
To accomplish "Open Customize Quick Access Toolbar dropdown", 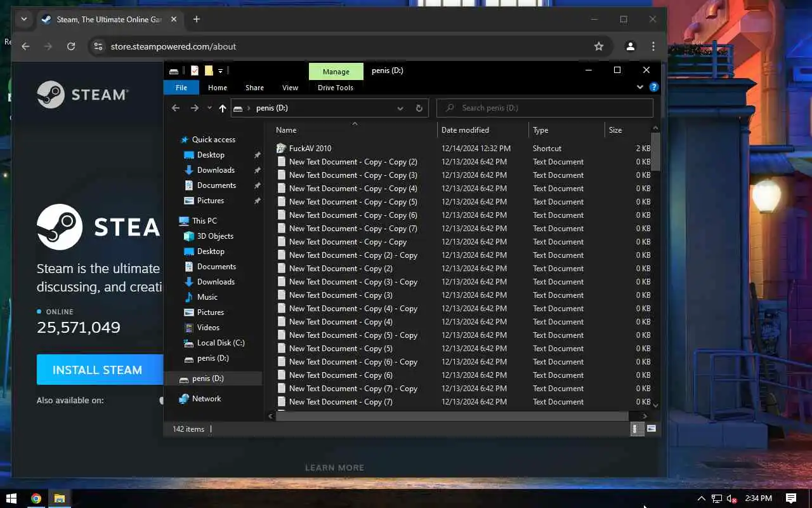I will point(221,70).
